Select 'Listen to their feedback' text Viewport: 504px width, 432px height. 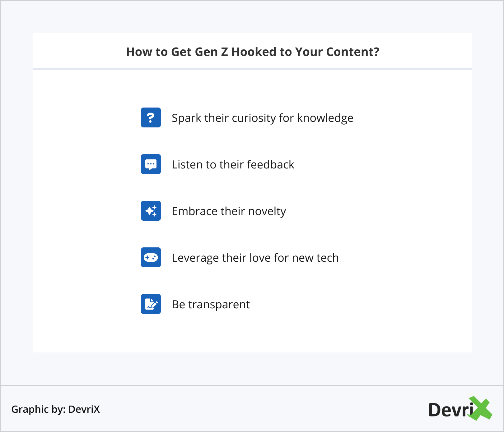233,164
